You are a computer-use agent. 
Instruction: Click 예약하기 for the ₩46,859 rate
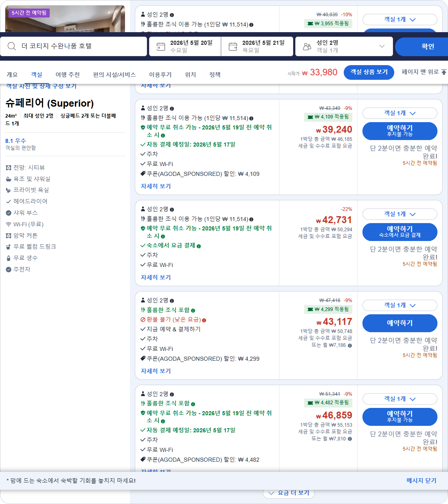pos(400,417)
